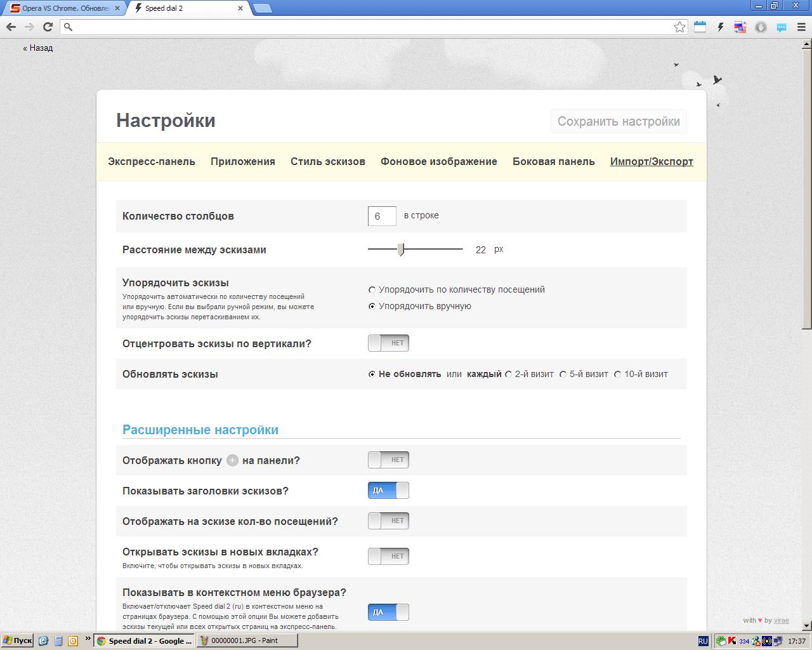Go back using the browser back arrow
812x650 pixels.
[x=11, y=27]
